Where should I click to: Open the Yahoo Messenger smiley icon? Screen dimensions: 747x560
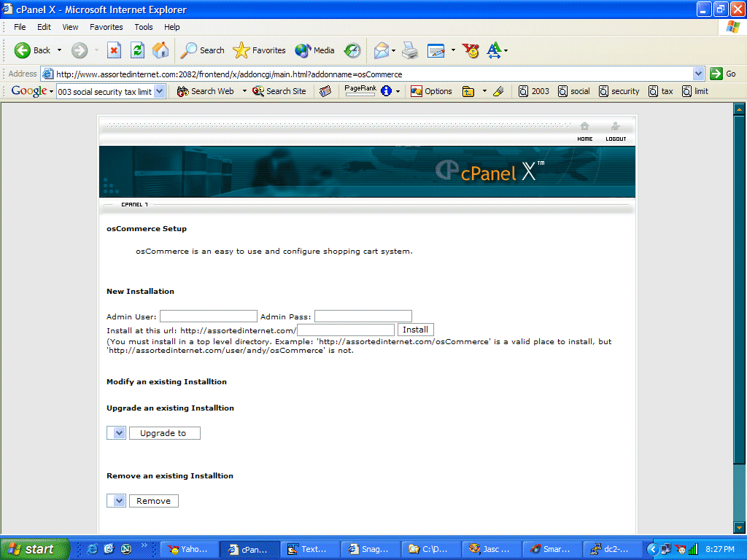pos(471,50)
